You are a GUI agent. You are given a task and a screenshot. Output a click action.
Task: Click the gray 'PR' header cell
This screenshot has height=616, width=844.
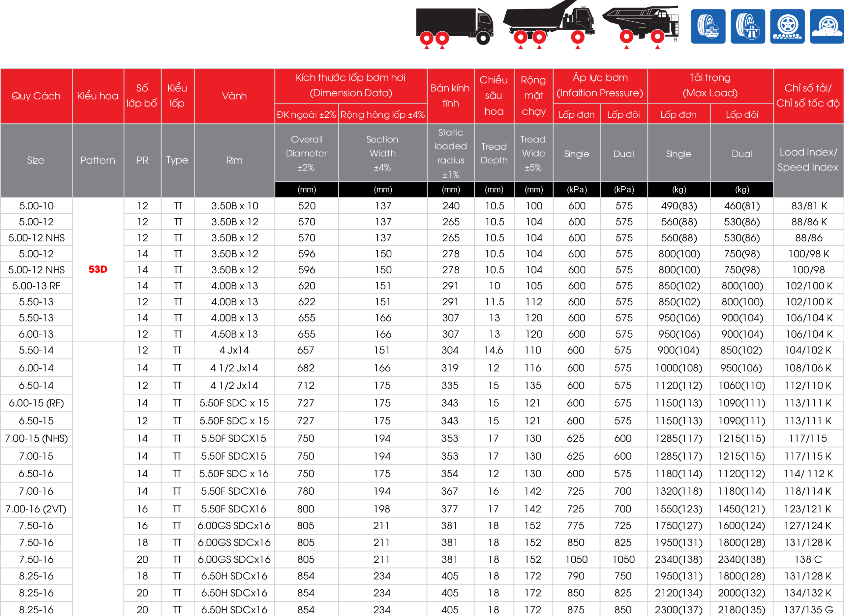(142, 160)
